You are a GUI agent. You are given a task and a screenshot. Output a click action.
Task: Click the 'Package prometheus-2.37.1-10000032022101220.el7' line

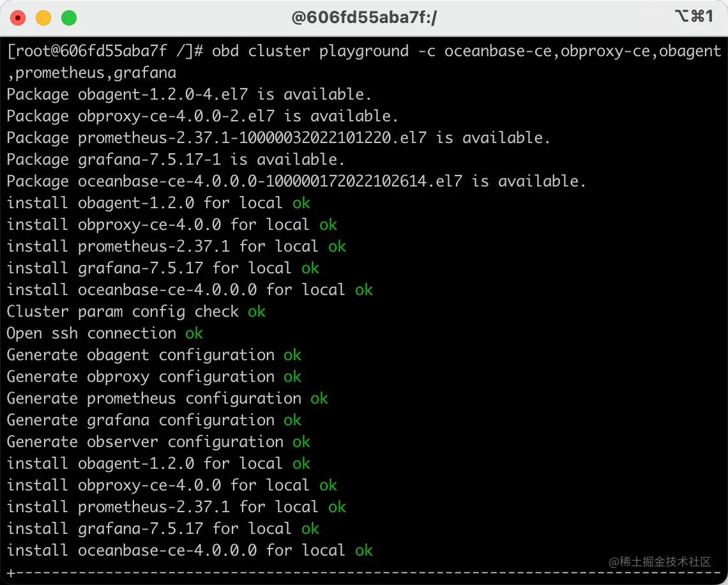278,138
